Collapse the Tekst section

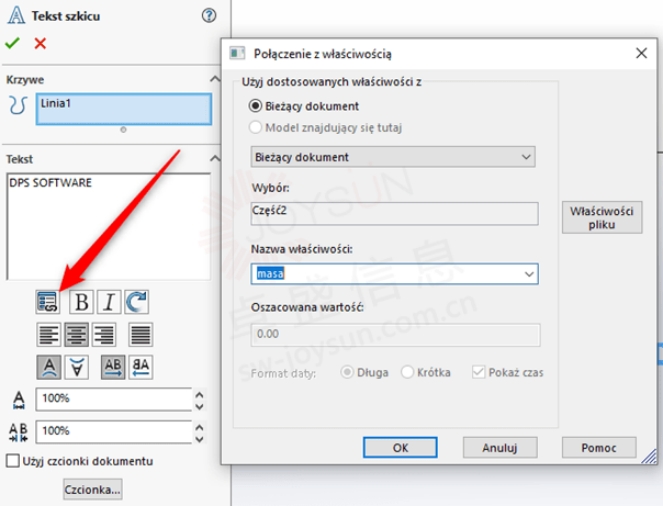pyautogui.click(x=215, y=159)
